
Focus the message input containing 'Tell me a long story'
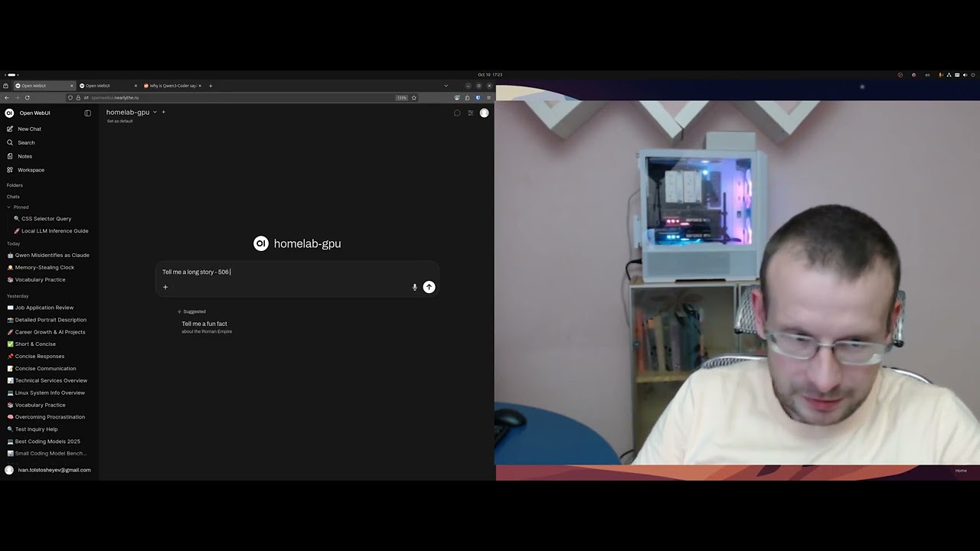pyautogui.click(x=297, y=272)
